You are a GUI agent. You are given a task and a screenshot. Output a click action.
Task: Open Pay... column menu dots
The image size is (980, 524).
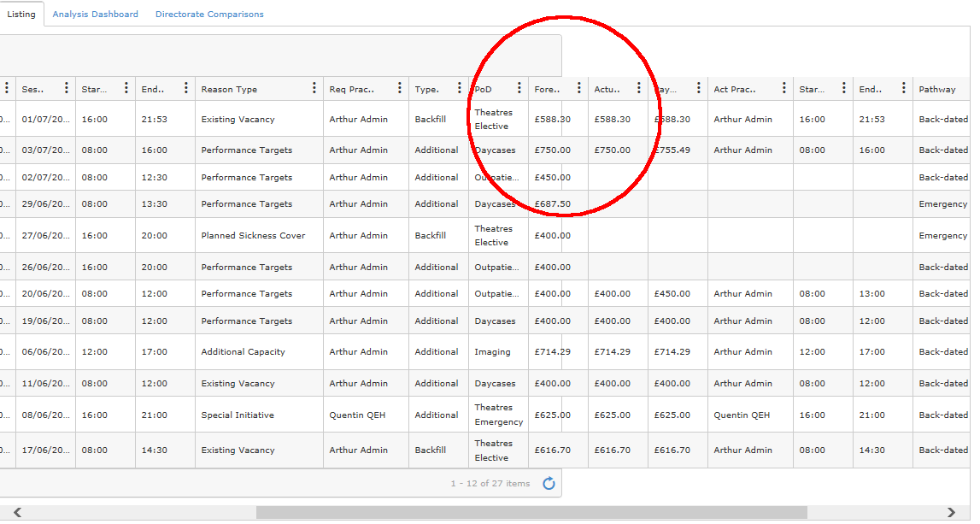(x=698, y=88)
